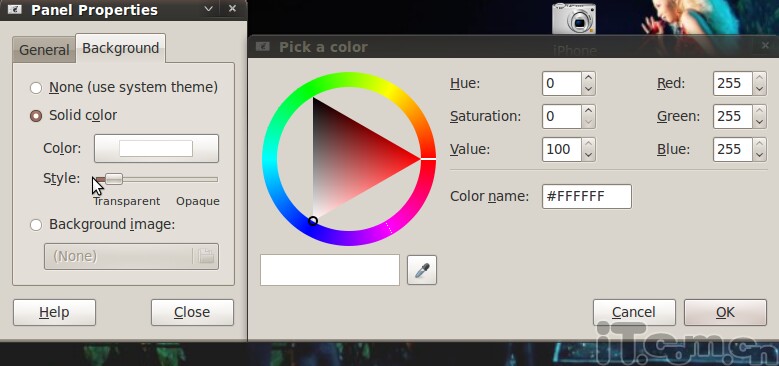Roll up the Panel Properties window

(x=209, y=8)
